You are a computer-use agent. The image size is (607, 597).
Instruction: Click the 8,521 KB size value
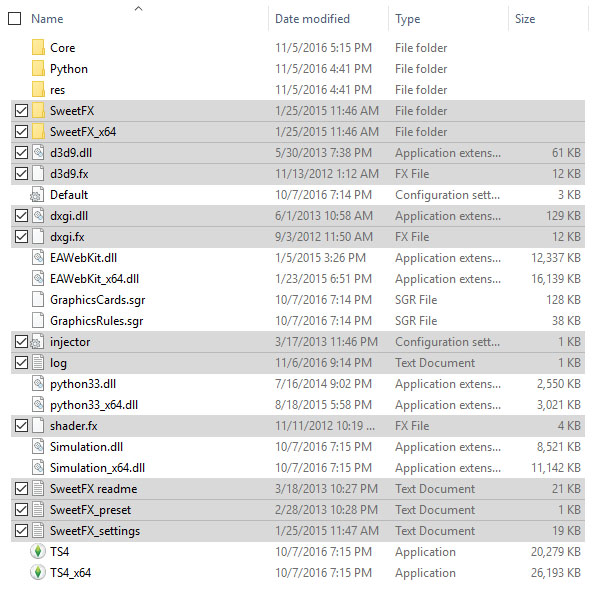tap(559, 447)
